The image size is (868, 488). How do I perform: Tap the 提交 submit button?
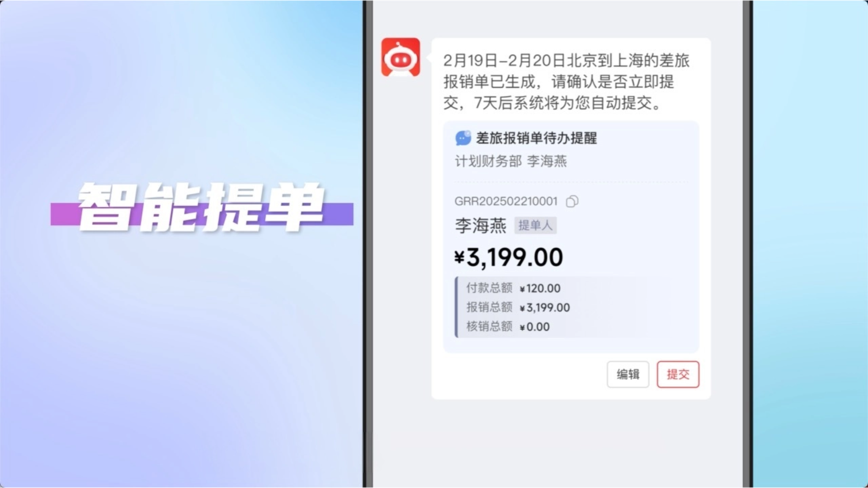(x=678, y=374)
